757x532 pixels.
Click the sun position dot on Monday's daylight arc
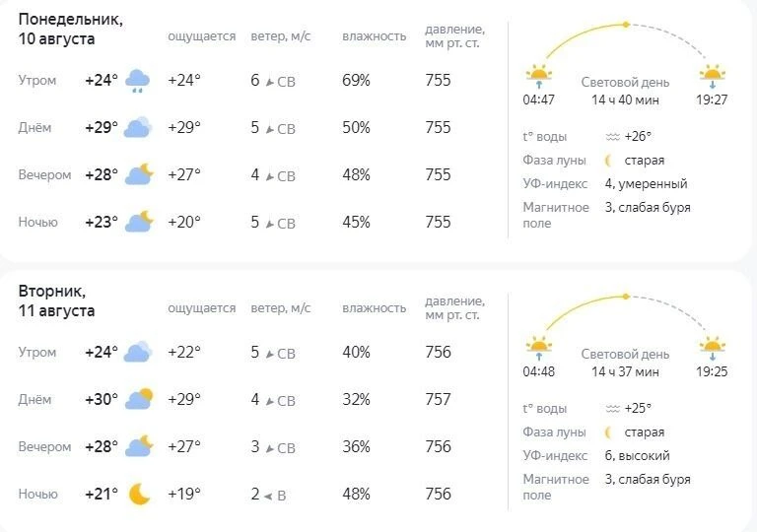(626, 25)
